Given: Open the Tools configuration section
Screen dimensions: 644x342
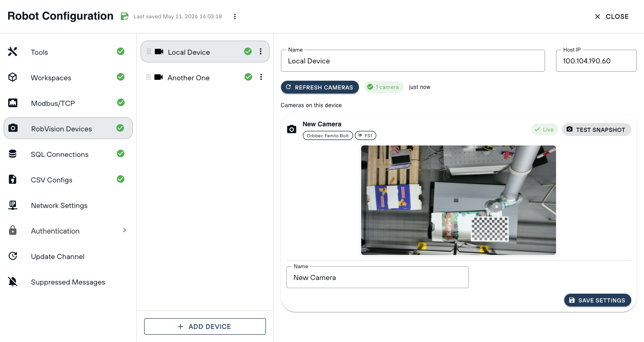Looking at the screenshot, I should (x=68, y=52).
